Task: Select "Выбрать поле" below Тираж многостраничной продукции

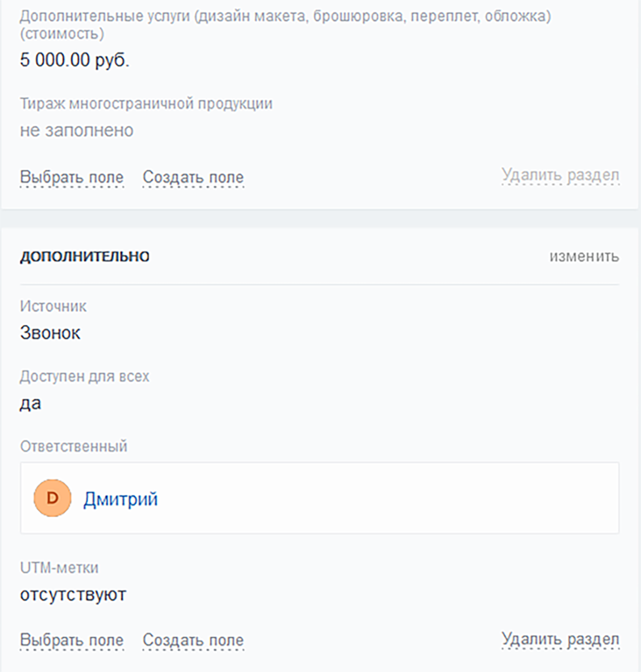Action: (72, 177)
